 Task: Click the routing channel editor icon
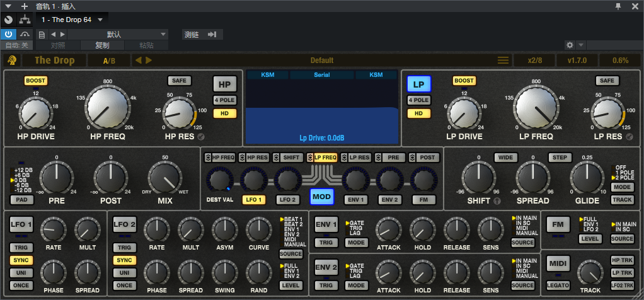[25, 20]
